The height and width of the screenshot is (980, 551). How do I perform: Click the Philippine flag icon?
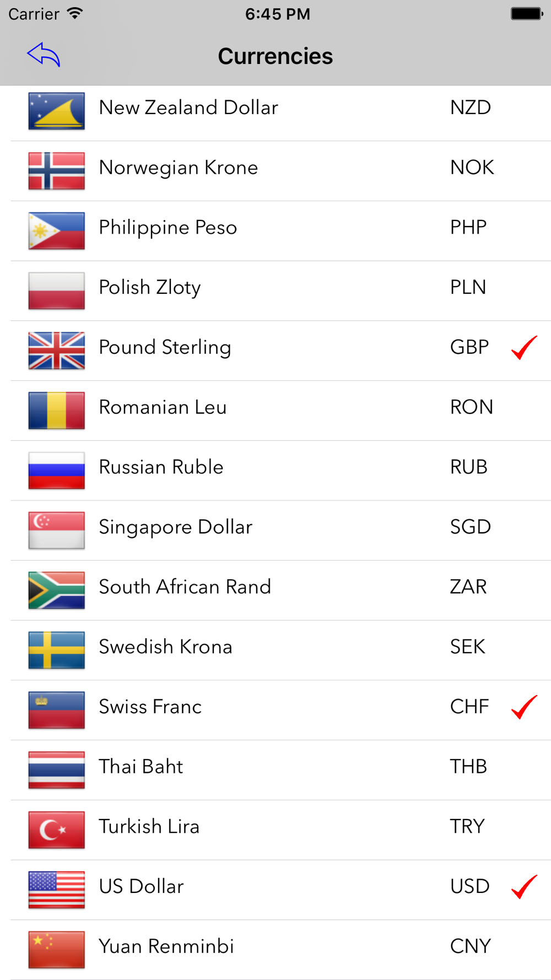click(56, 231)
